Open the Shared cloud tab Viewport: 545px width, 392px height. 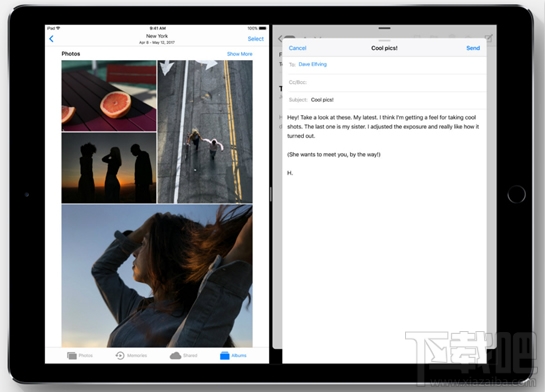pyautogui.click(x=176, y=356)
